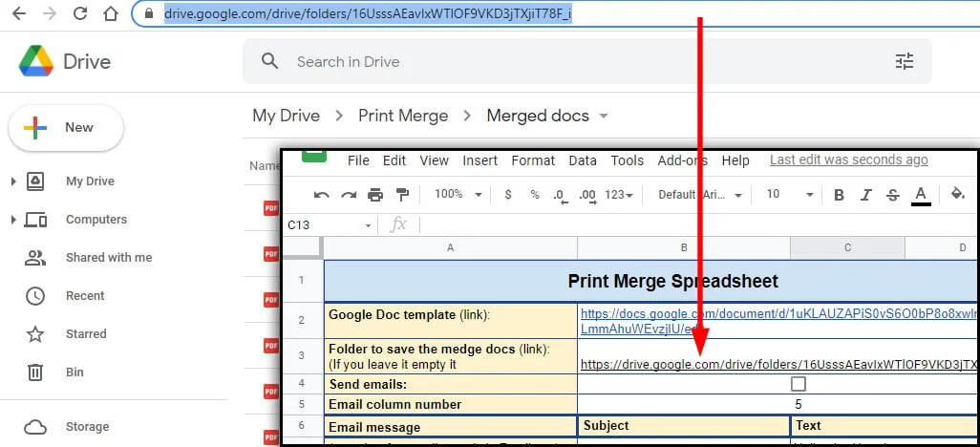This screenshot has height=447, width=980.
Task: Click the Shared with me people icon
Action: 35,258
